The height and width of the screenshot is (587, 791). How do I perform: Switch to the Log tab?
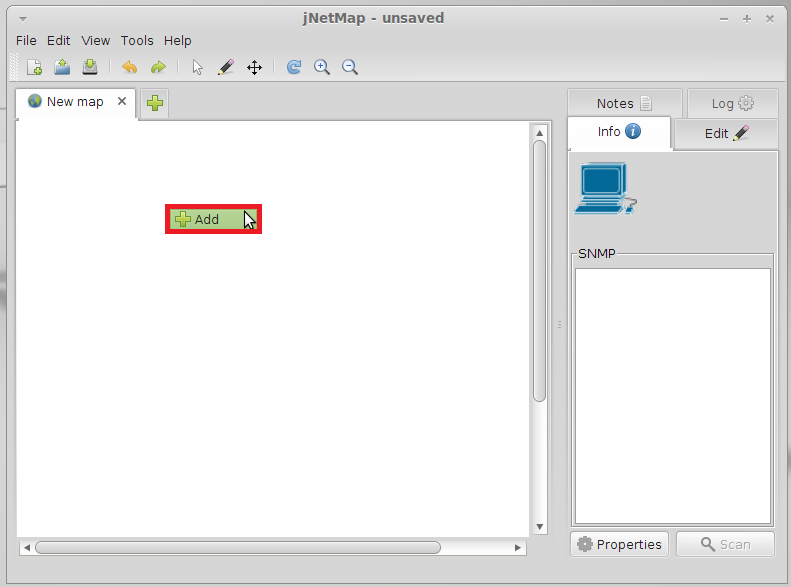pos(732,103)
